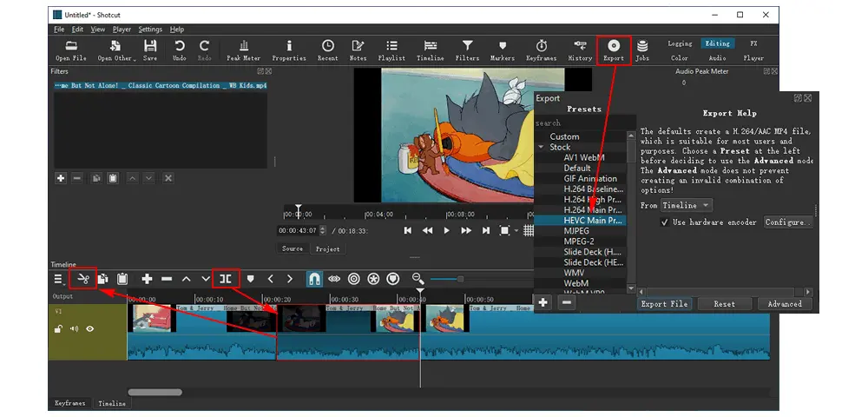
Task: Open player grid options dropdown arrow
Action: click(516, 230)
